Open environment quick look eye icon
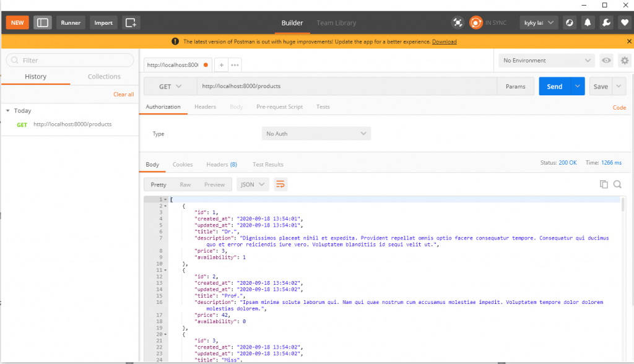 [606, 60]
